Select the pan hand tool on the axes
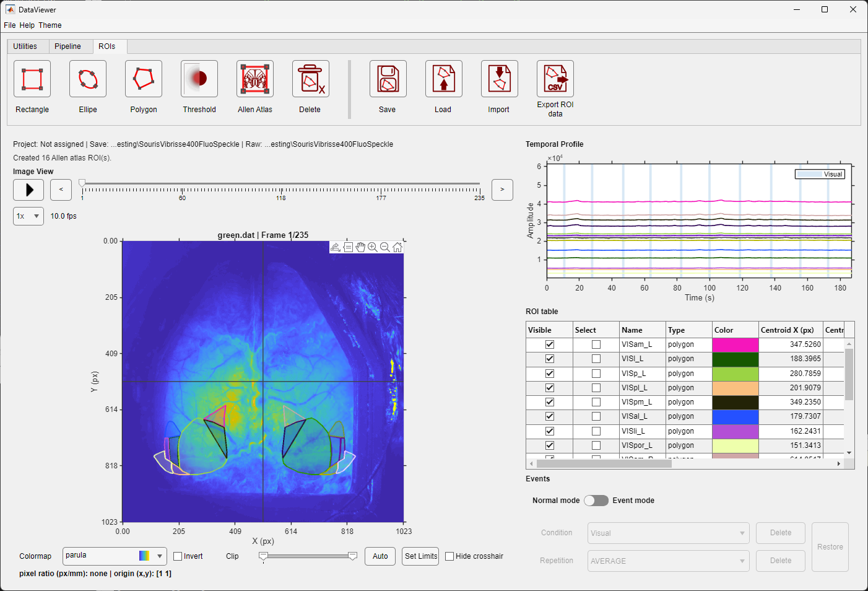Image resolution: width=868 pixels, height=591 pixels. (x=360, y=247)
